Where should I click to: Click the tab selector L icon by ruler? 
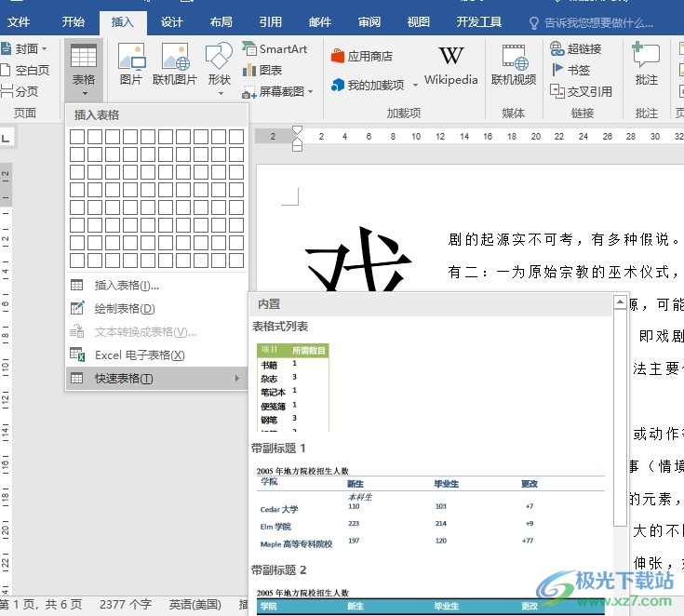pos(6,139)
